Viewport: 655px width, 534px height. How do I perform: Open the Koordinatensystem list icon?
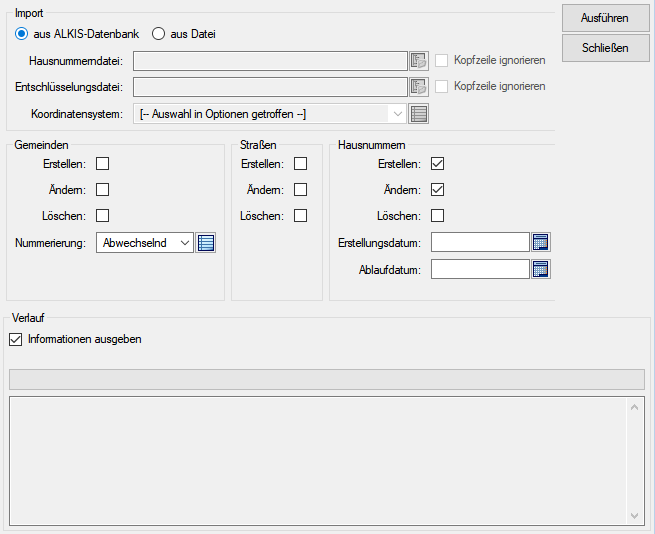(x=420, y=114)
